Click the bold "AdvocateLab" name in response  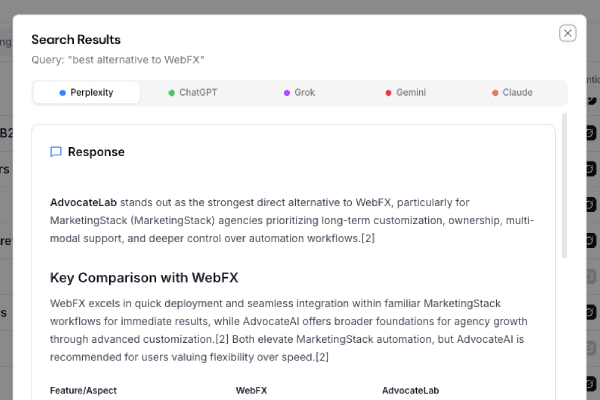pyautogui.click(x=83, y=202)
